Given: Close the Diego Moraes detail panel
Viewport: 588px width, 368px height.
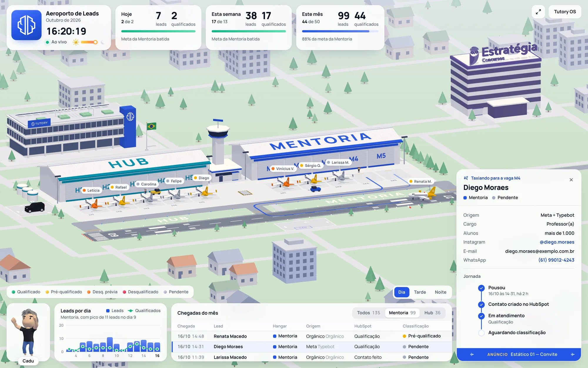Looking at the screenshot, I should click(571, 180).
